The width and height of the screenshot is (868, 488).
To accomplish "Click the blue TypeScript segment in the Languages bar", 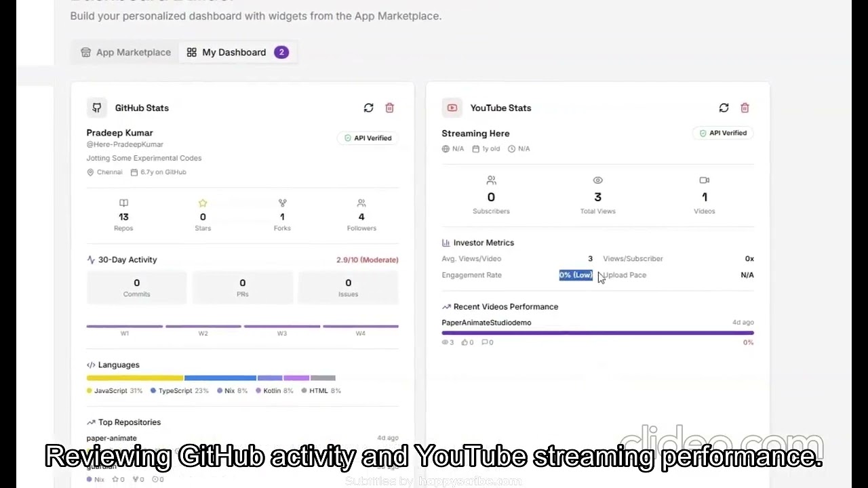I will point(220,378).
